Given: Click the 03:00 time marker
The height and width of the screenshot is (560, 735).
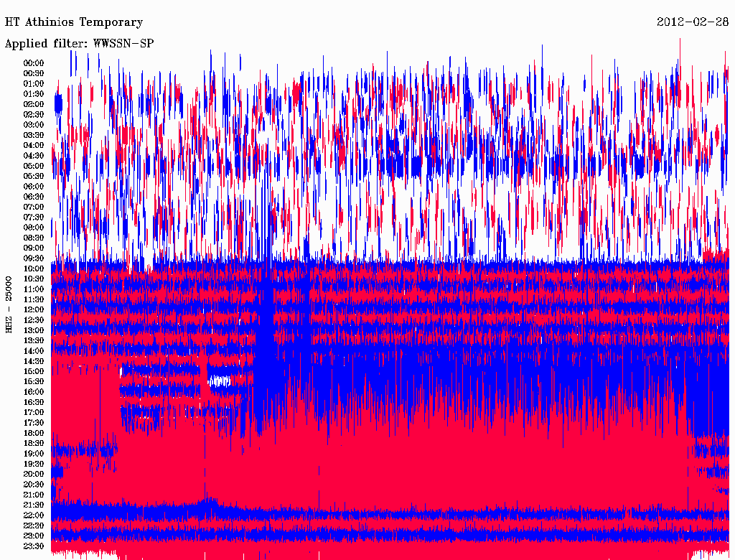Looking at the screenshot, I should click(x=34, y=125).
